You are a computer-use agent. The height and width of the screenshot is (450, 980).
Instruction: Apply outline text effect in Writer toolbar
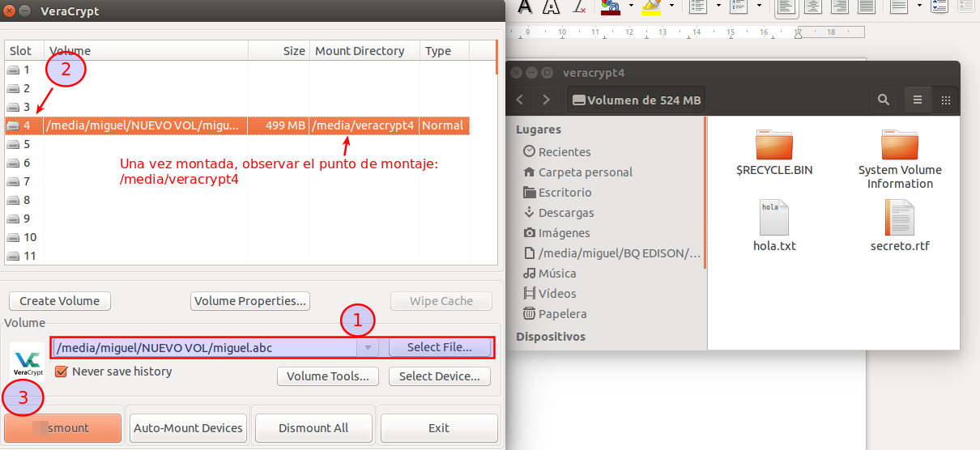(551, 6)
